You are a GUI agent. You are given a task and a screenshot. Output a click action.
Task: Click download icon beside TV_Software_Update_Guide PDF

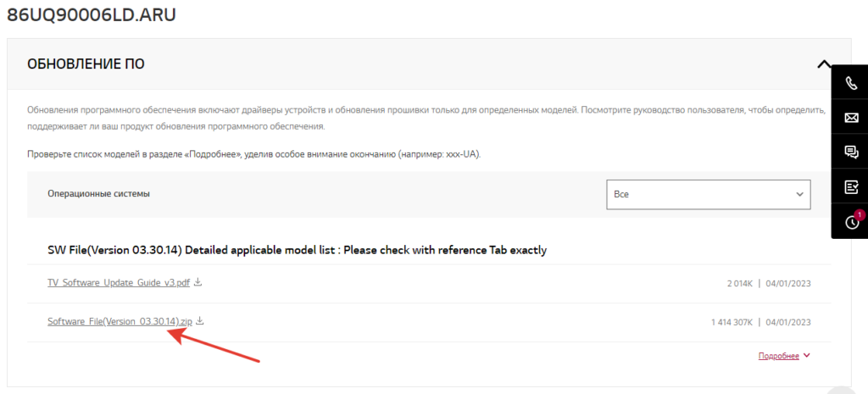point(198,282)
